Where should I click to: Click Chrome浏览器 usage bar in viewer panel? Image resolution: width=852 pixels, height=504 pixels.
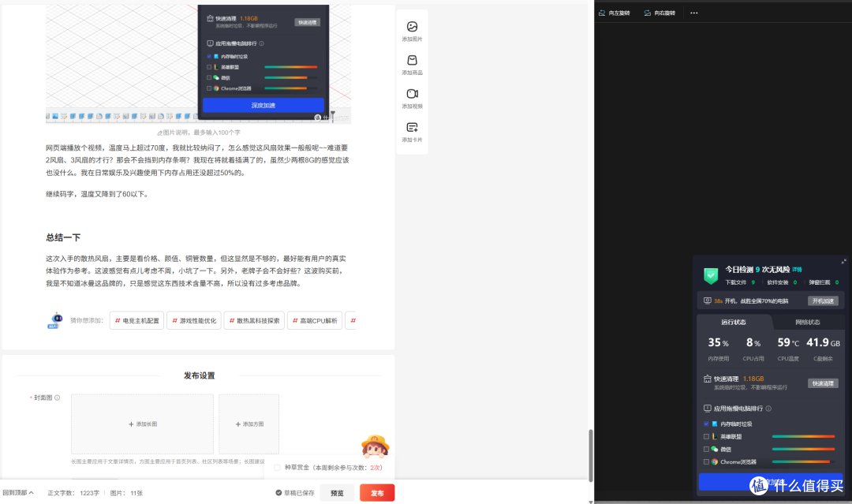(803, 461)
